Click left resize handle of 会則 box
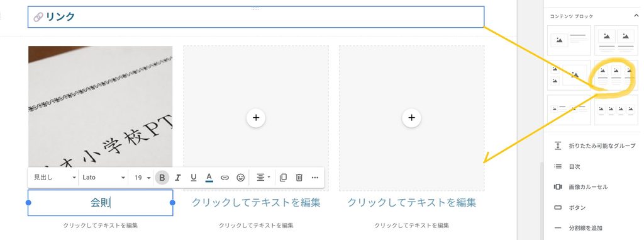 click(x=28, y=203)
